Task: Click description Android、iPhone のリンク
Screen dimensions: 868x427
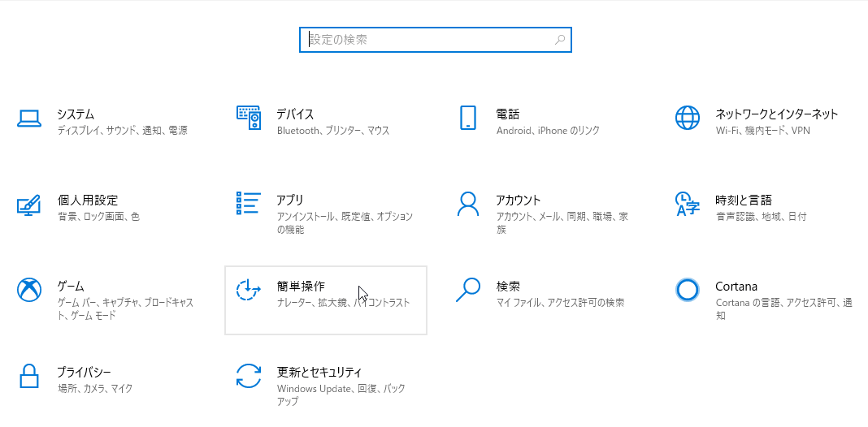Action: [548, 131]
